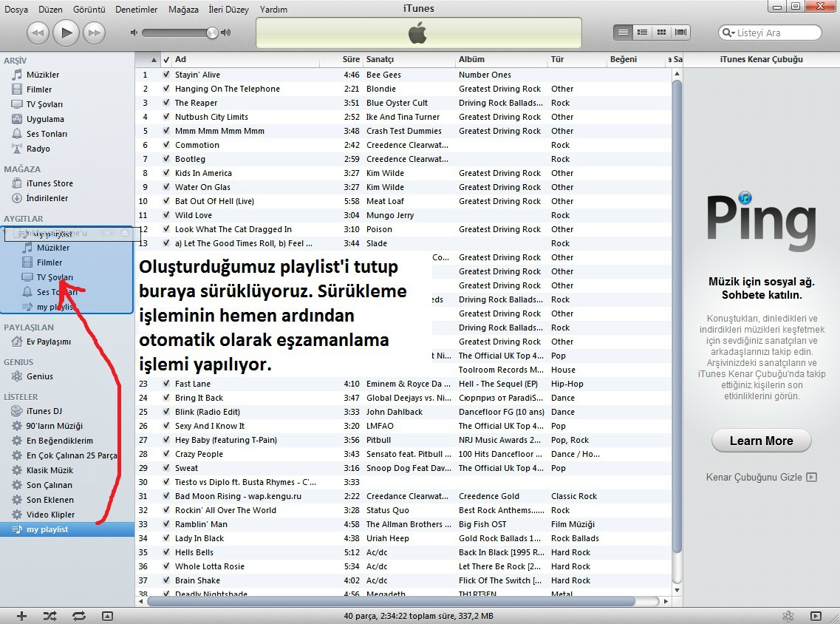
Task: Open the Görüntü menu
Action: click(x=89, y=9)
